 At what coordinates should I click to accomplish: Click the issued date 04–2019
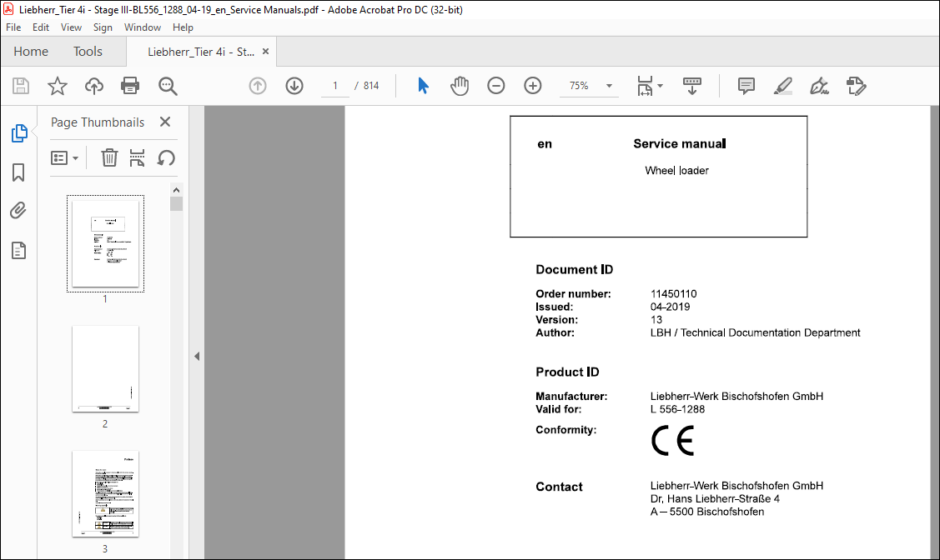coord(671,307)
